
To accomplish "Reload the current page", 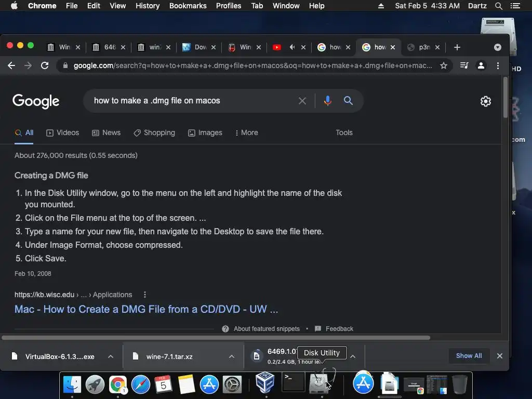I will coord(45,65).
